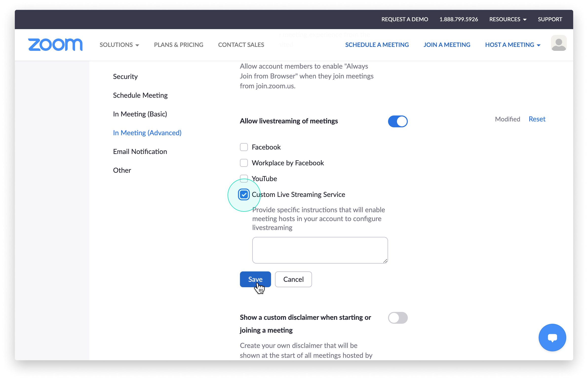588x380 pixels.
Task: Open Contact Sales page
Action: pyautogui.click(x=241, y=45)
